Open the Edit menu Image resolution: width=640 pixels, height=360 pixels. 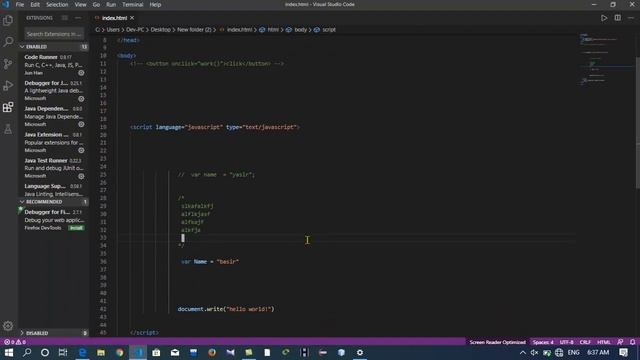point(35,4)
